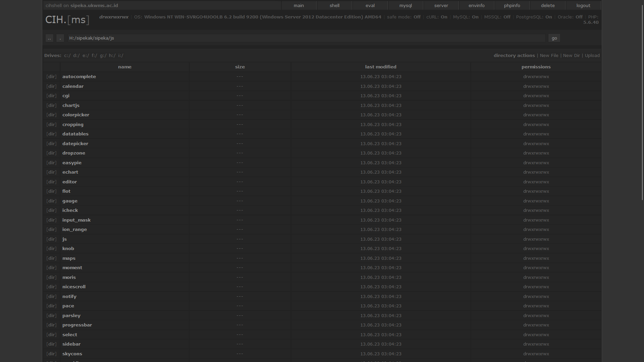Open the notify directory
This screenshot has width=644, height=362.
pos(69,297)
